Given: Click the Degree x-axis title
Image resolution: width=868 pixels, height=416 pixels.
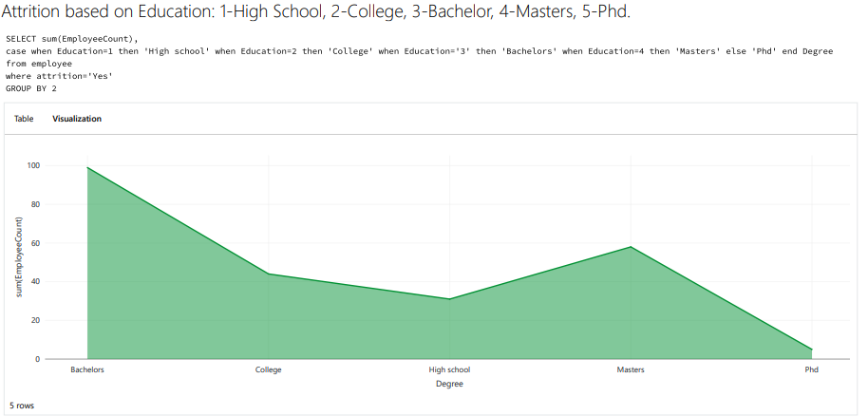Looking at the screenshot, I should click(449, 384).
